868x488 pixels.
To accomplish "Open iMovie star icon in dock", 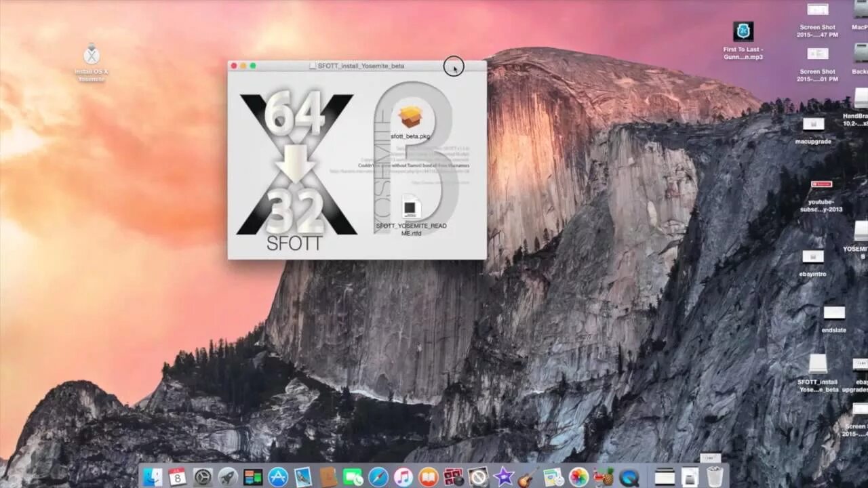I will [x=504, y=476].
